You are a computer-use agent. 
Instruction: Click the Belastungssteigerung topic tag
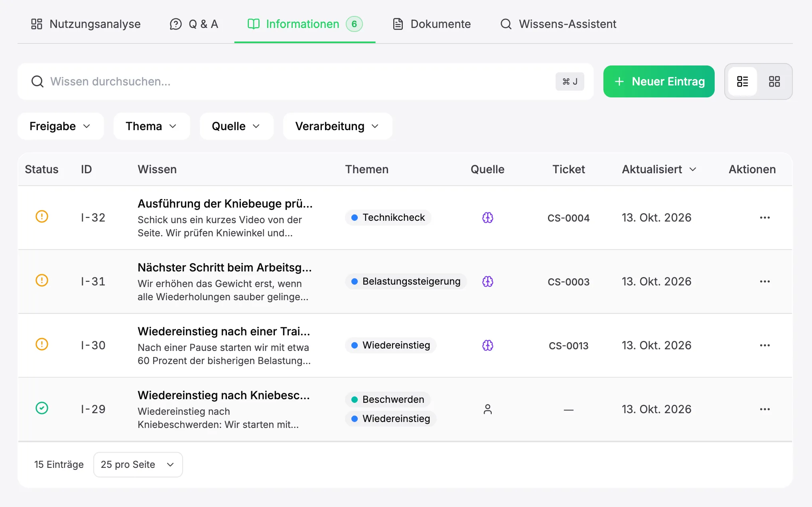coord(406,281)
